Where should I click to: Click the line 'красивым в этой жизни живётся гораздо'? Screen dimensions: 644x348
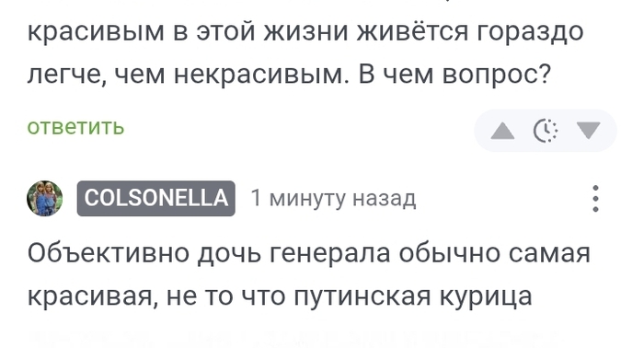(x=305, y=31)
